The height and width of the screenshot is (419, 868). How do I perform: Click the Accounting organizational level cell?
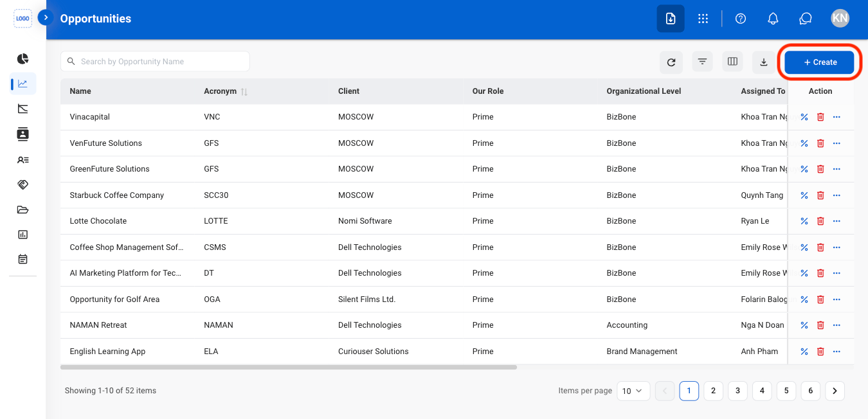628,325
